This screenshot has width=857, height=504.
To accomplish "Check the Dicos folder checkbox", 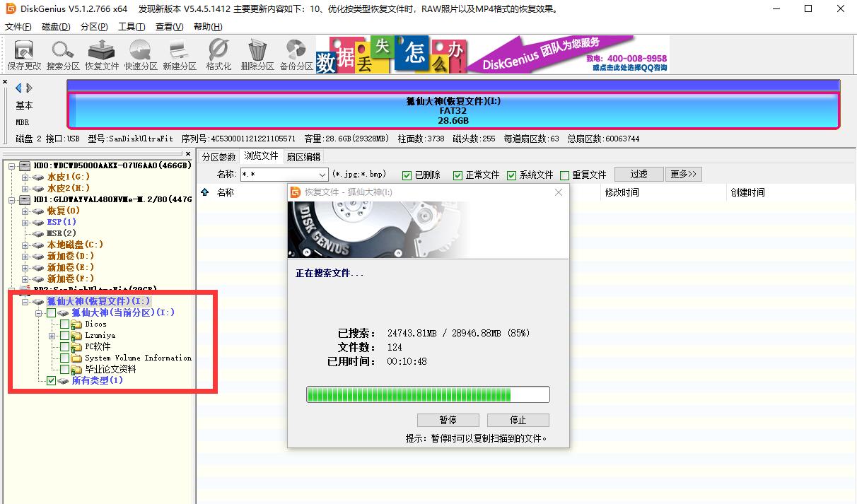I will point(64,324).
